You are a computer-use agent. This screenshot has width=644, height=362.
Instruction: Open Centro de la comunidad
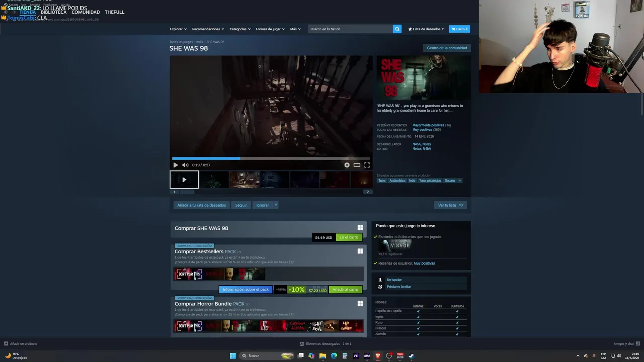[447, 48]
